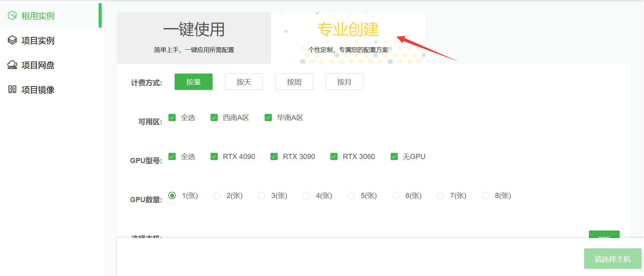Click the 项目镜像 image icon
The image size is (644, 276).
(12, 90)
